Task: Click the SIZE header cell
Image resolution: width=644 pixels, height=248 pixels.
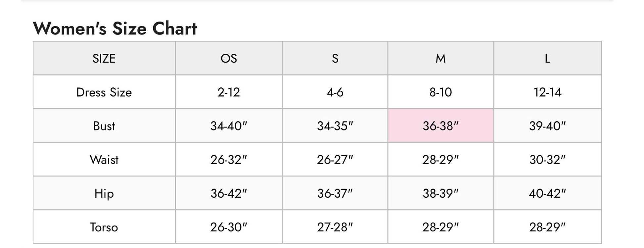Action: [104, 59]
